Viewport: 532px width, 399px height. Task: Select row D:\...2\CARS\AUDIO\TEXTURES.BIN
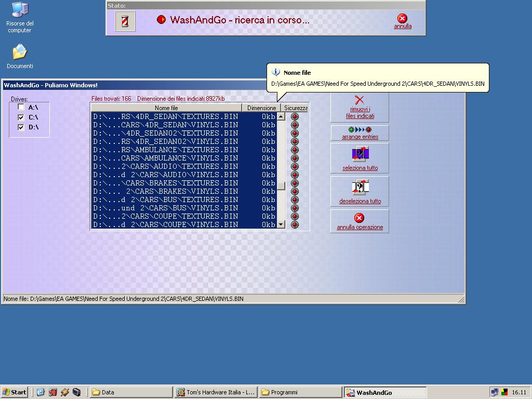[184, 166]
